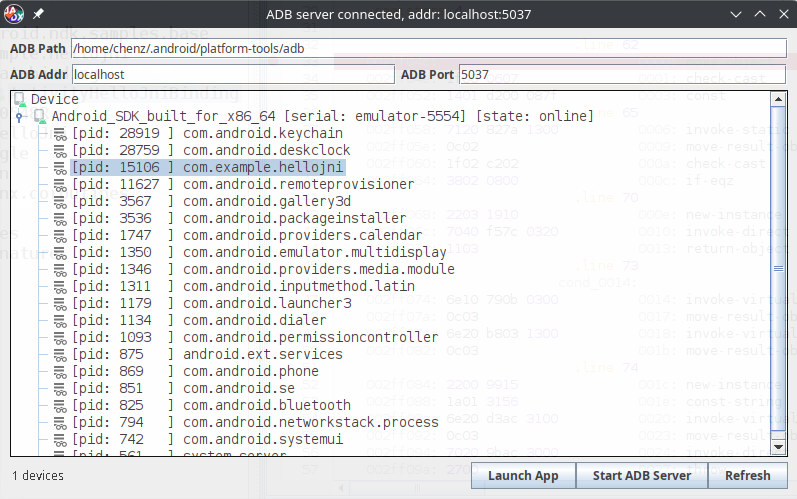Click process icon next to com.android.dialer
Screen dimensions: 797x499
[x=60, y=321]
